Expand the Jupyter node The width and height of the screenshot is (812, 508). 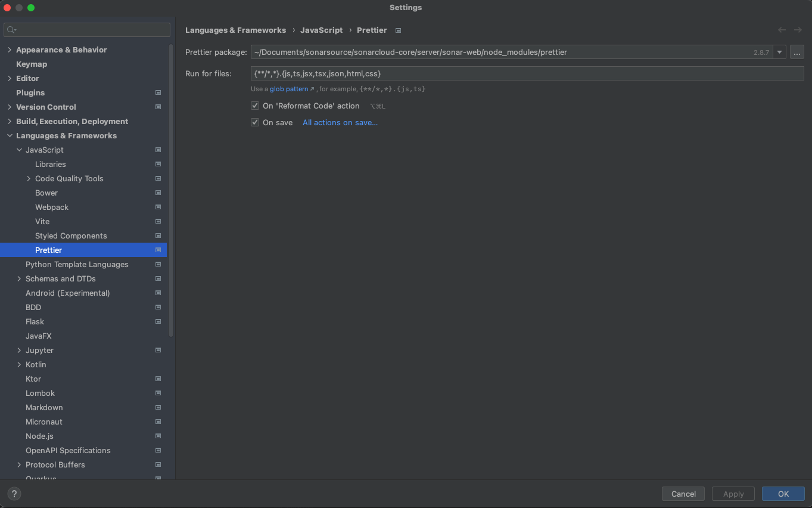[19, 350]
